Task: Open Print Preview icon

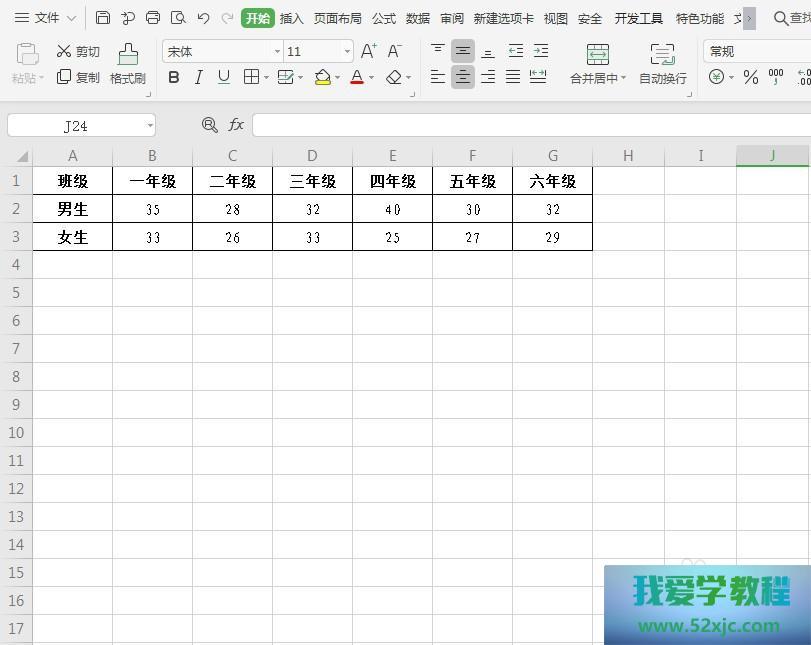Action: pos(178,18)
